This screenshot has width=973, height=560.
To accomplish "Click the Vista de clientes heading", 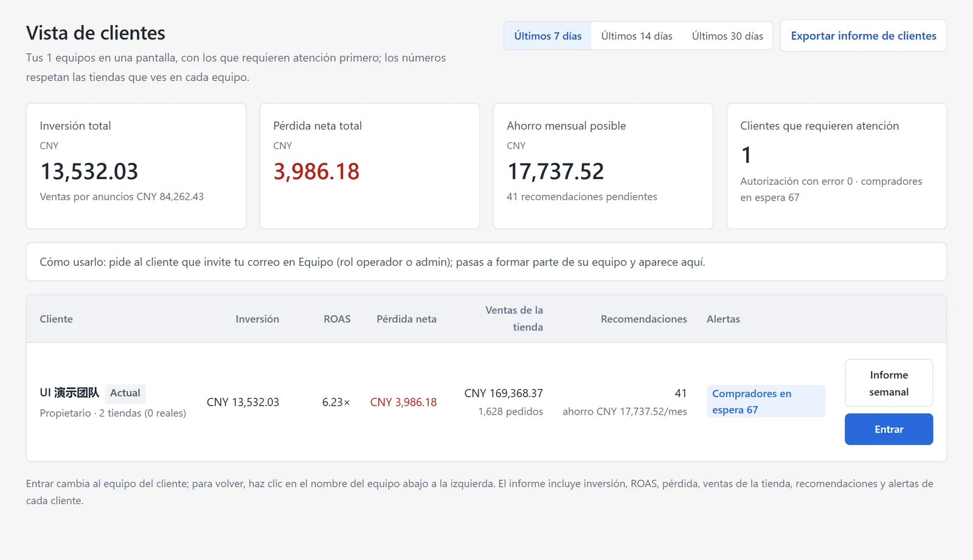I will pyautogui.click(x=95, y=33).
